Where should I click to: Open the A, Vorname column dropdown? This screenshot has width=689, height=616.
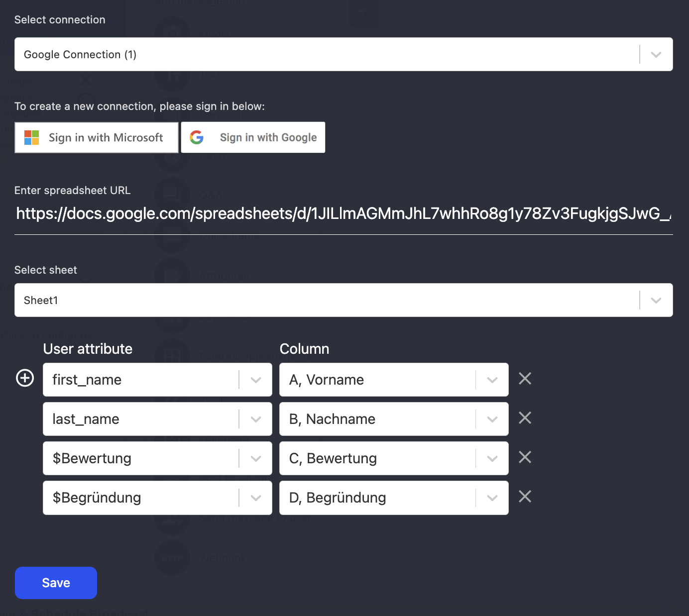[x=394, y=380]
